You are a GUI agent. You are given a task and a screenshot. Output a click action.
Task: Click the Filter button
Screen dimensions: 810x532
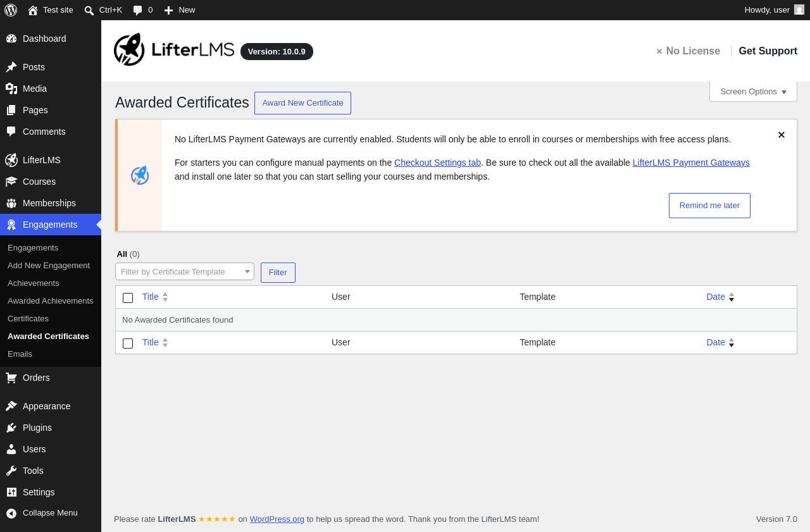point(278,273)
